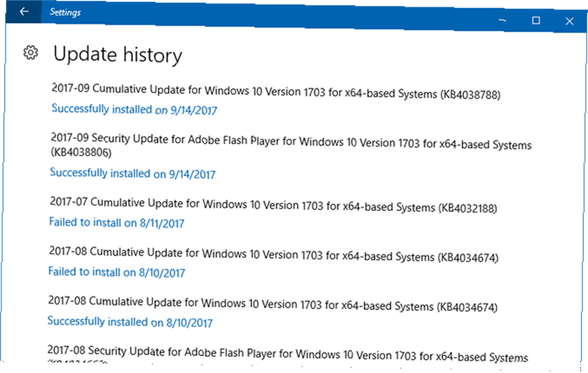588x373 pixels.
Task: Click the 2017-09 Adobe Flash Player KB4038806 entry
Action: tap(291, 145)
